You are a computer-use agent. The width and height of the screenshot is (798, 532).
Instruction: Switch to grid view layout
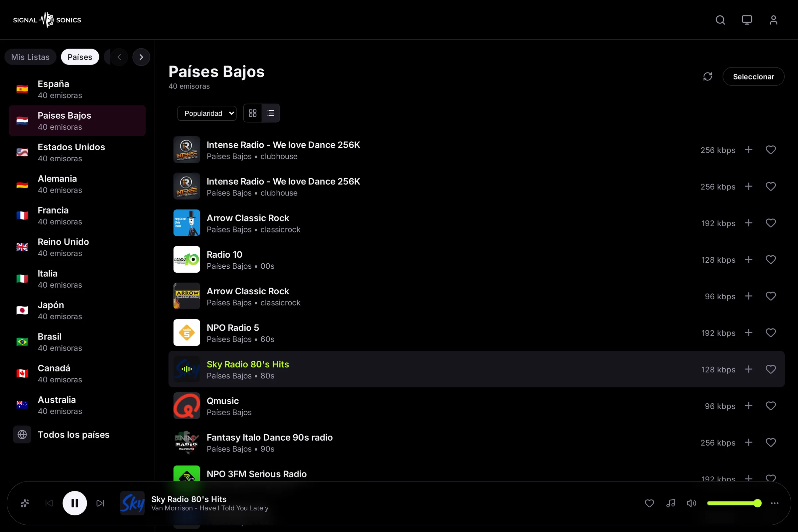[x=253, y=113]
